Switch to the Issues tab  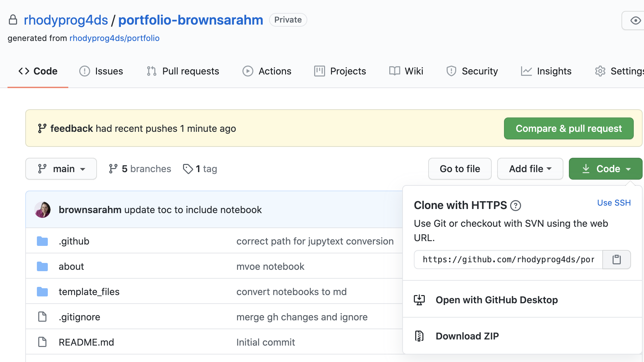click(101, 71)
